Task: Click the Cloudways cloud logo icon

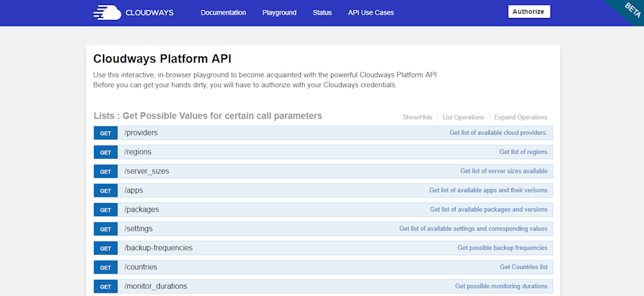Action: coord(107,12)
